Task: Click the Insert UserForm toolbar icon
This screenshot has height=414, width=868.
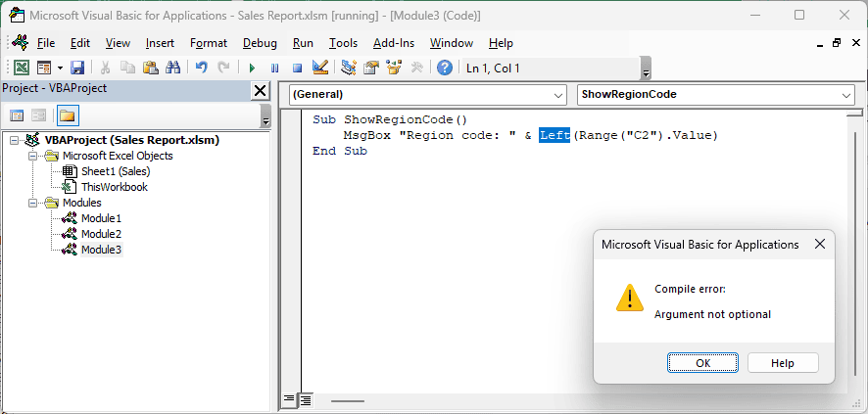Action: point(44,68)
